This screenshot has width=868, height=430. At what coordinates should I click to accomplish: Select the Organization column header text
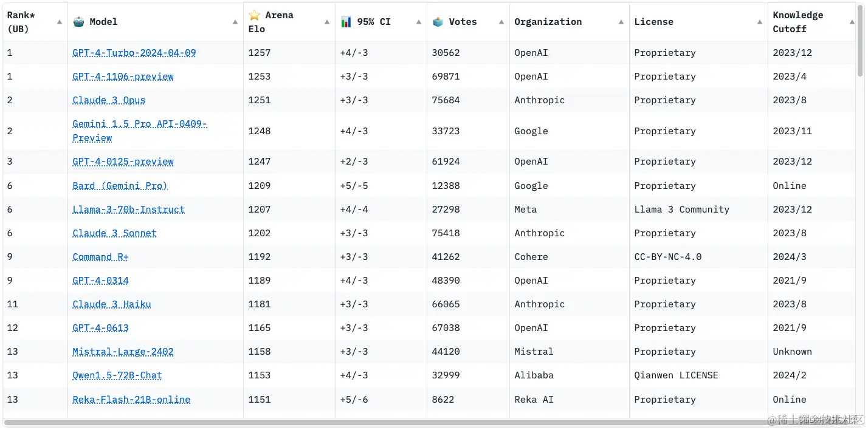(x=548, y=22)
